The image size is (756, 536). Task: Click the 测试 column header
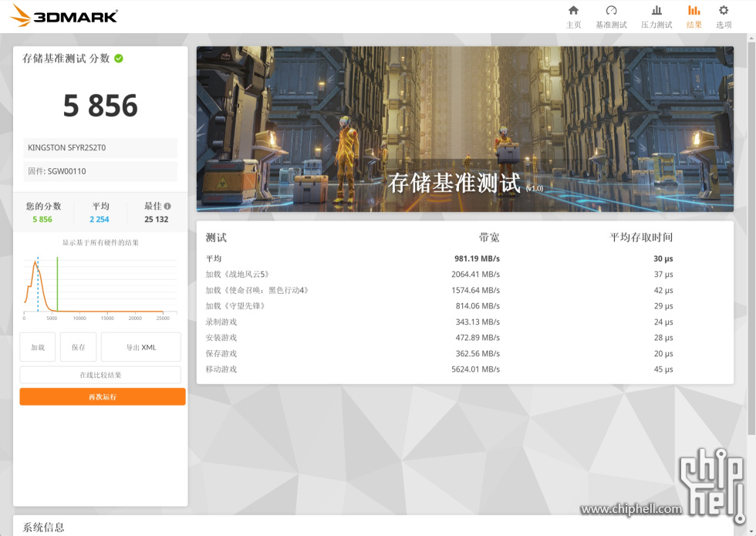click(216, 238)
